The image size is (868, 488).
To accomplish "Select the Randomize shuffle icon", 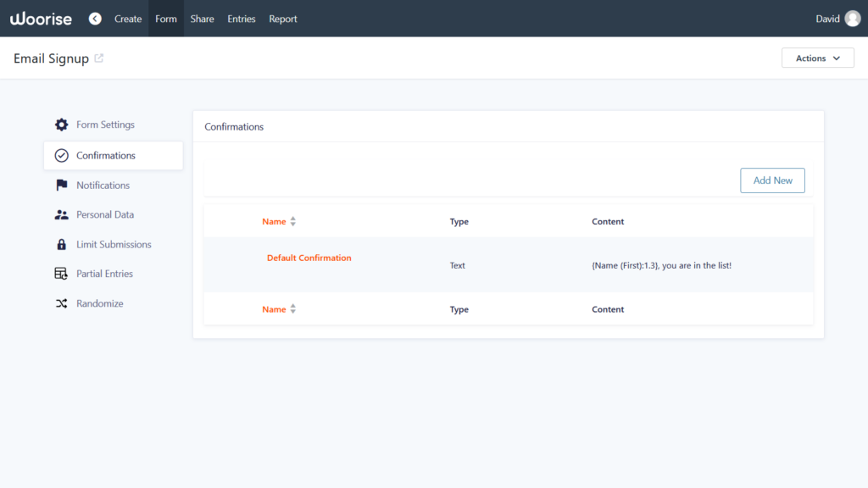I will tap(61, 303).
